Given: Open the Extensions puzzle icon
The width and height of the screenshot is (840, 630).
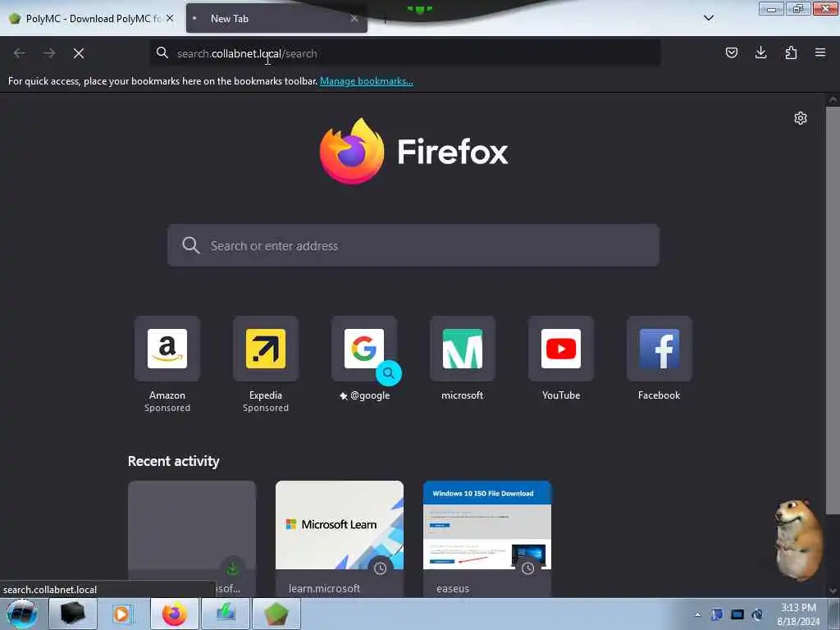Looking at the screenshot, I should click(791, 52).
